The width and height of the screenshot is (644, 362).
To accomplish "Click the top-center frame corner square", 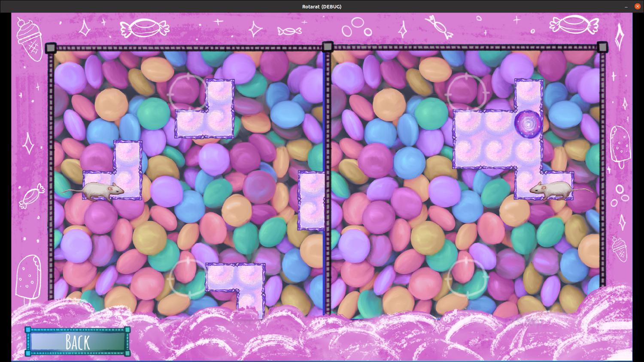I will pyautogui.click(x=328, y=47).
